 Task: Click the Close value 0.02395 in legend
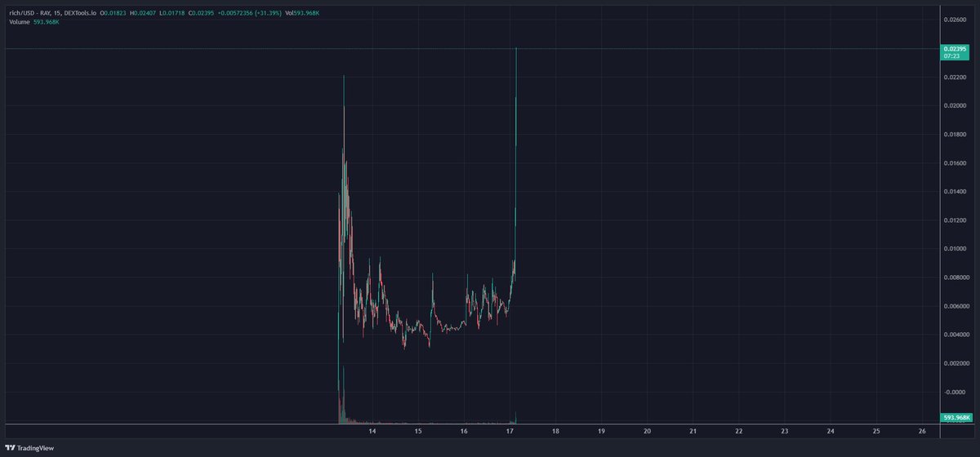click(x=202, y=13)
